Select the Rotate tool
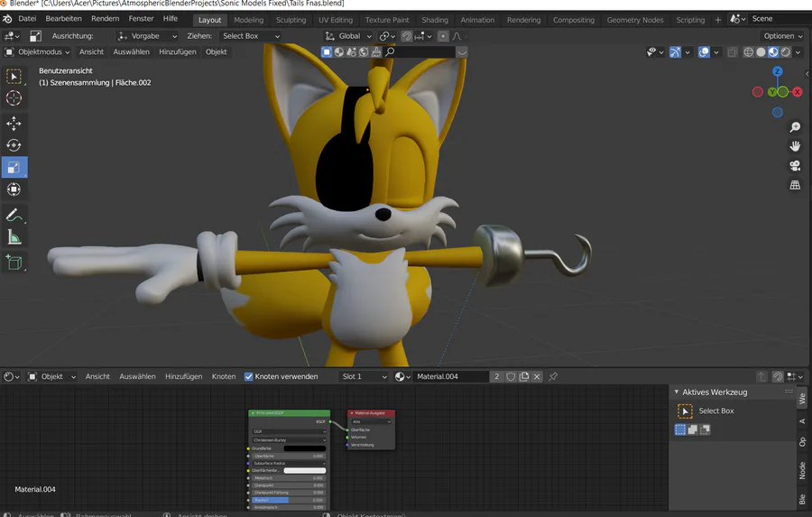Image resolution: width=812 pixels, height=517 pixels. coord(14,145)
